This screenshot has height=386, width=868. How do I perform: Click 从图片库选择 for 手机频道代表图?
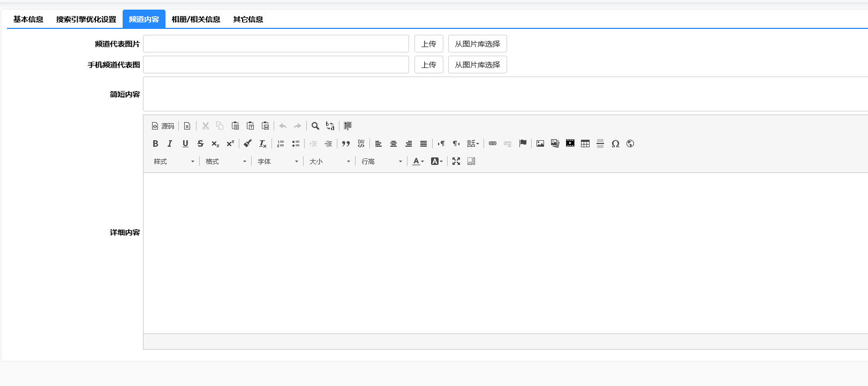pos(477,65)
